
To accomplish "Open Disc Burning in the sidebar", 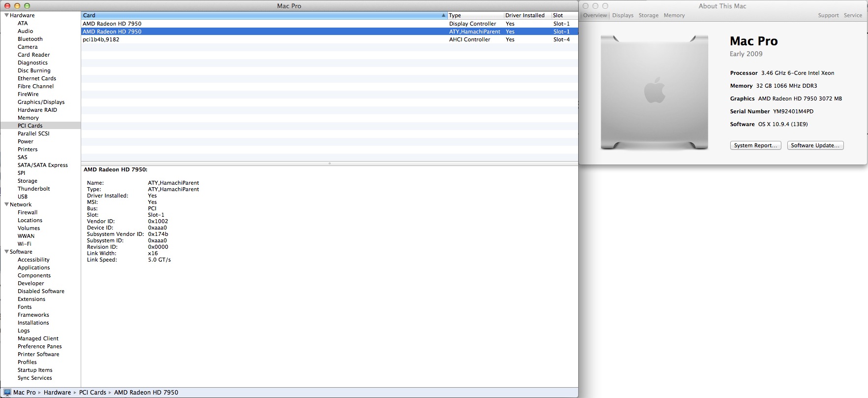I will (x=34, y=70).
